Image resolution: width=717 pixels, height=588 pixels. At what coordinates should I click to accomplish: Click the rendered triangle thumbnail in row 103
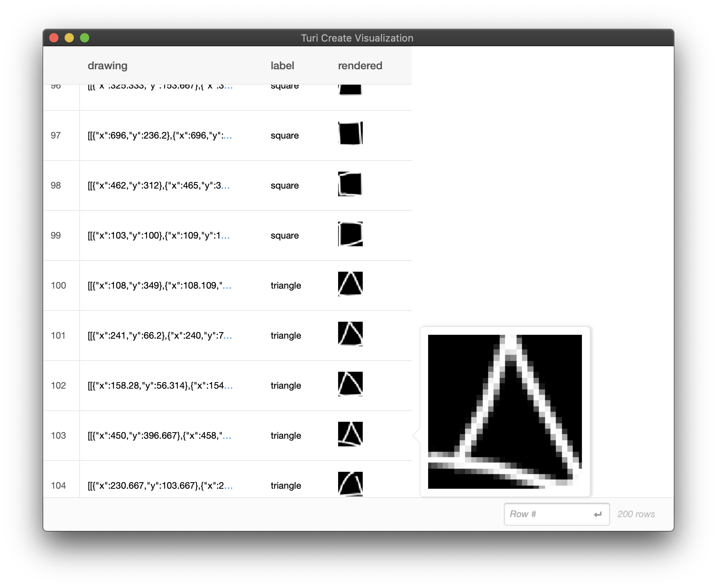click(x=350, y=434)
